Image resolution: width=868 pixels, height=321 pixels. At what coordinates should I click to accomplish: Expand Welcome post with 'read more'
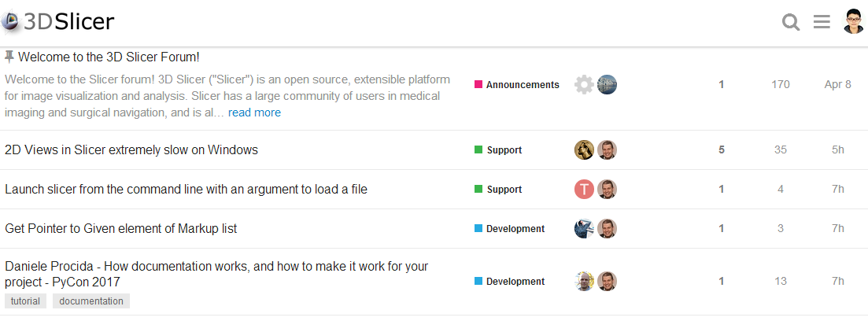(254, 113)
